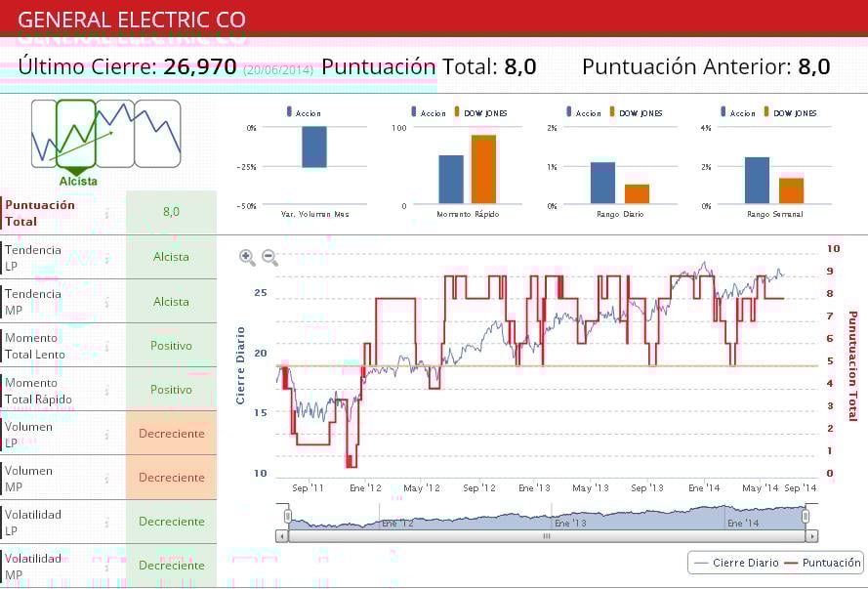Click the Alcista trend phase thumbnail
This screenshot has width=868, height=589.
point(76,134)
